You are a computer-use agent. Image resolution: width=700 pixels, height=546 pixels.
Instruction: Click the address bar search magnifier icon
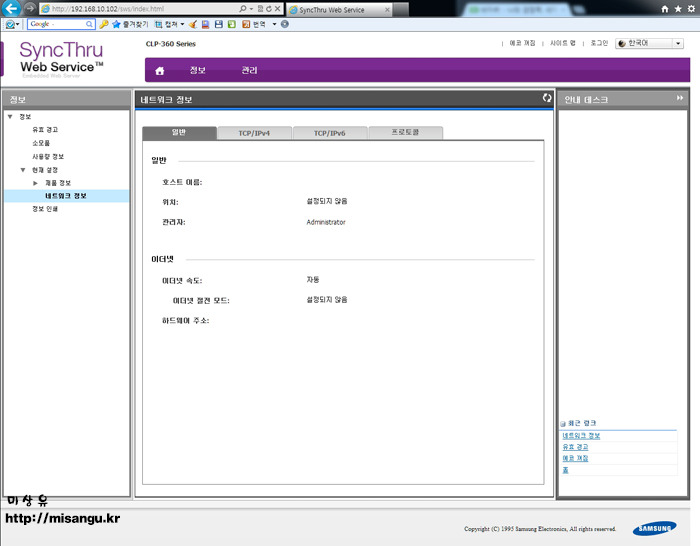[x=242, y=8]
